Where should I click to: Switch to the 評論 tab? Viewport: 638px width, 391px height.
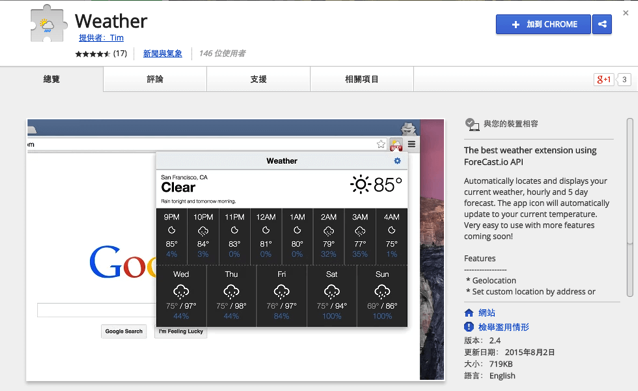(155, 79)
